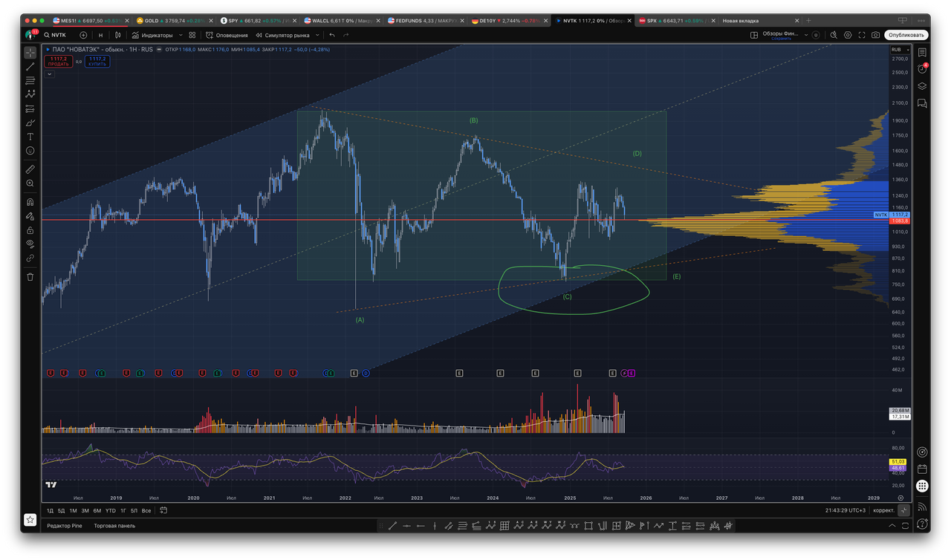Select the 6M time range
This screenshot has height=560, width=951.
pos(97,510)
